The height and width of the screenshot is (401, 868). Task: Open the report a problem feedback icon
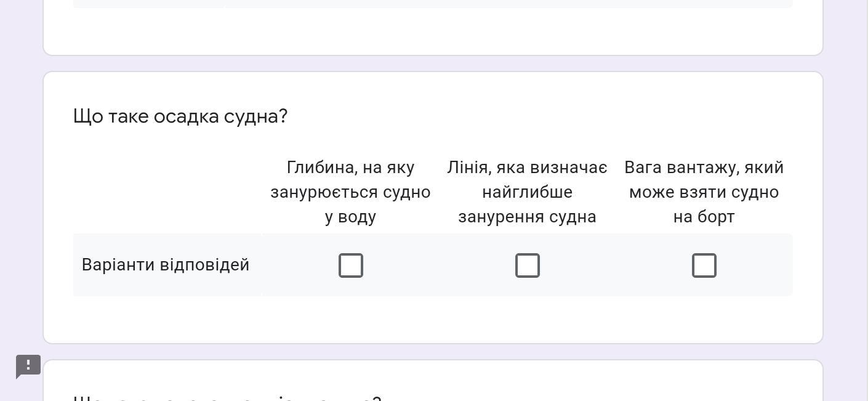click(28, 366)
